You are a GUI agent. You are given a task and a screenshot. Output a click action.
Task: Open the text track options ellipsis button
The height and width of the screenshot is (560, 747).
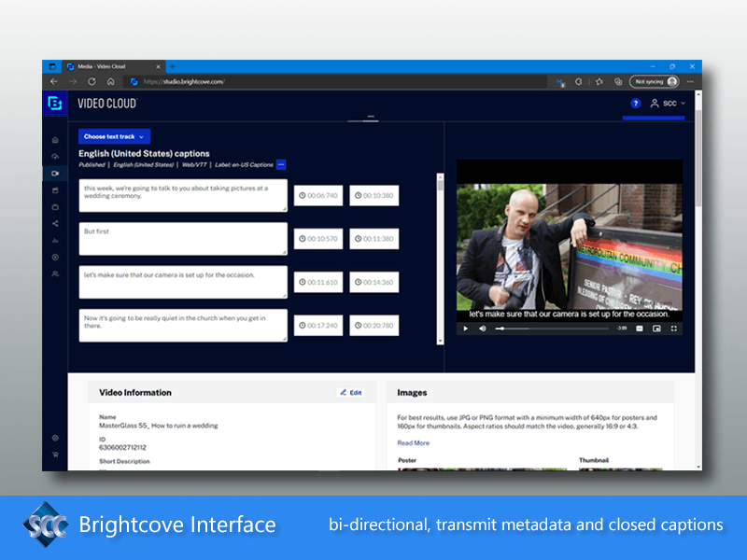pos(281,165)
